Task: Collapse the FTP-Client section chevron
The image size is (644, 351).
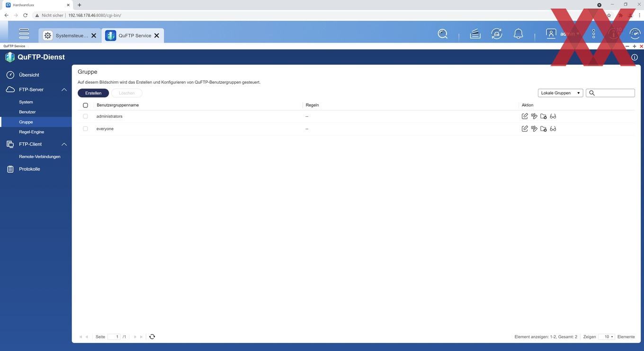Action: [x=64, y=144]
